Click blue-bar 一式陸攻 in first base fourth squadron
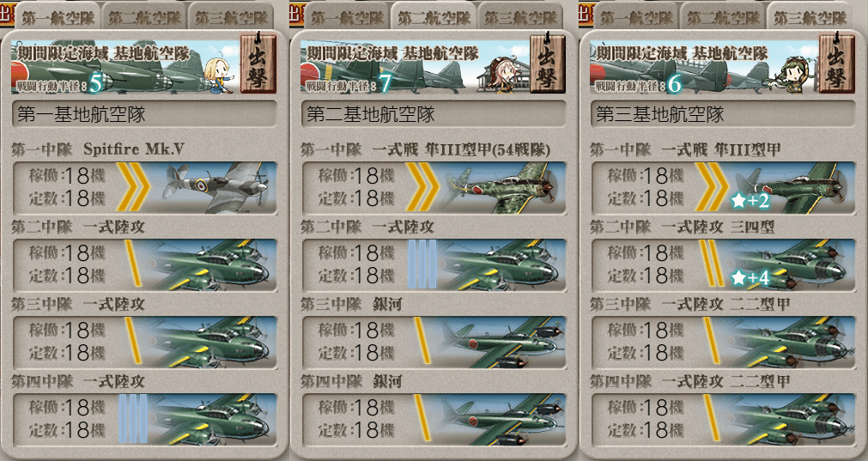Screen dimensions: 868x461 click(144, 420)
